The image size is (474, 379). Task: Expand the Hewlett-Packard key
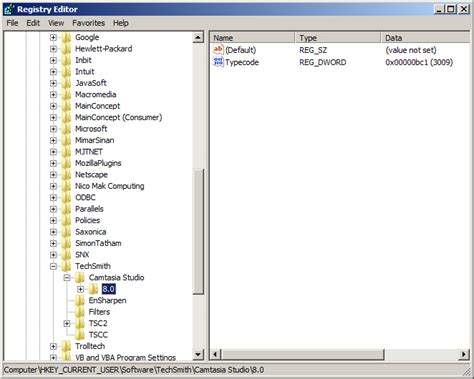[53, 49]
